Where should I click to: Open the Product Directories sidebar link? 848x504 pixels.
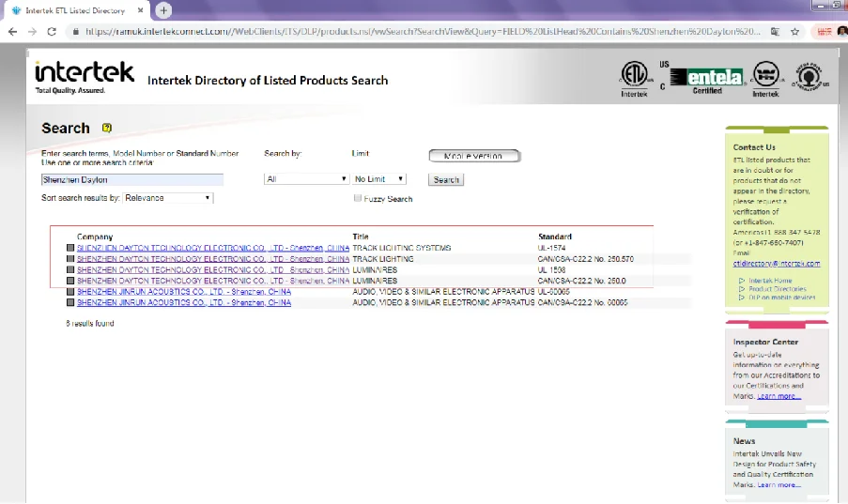[x=778, y=289]
